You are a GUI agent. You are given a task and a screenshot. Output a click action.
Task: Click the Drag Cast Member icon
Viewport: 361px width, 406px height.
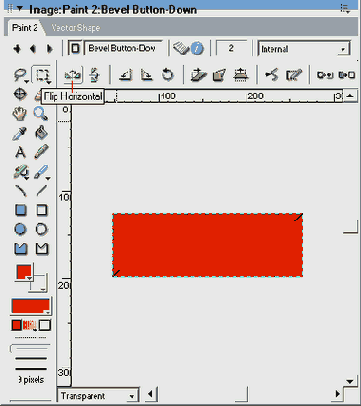[x=75, y=49]
